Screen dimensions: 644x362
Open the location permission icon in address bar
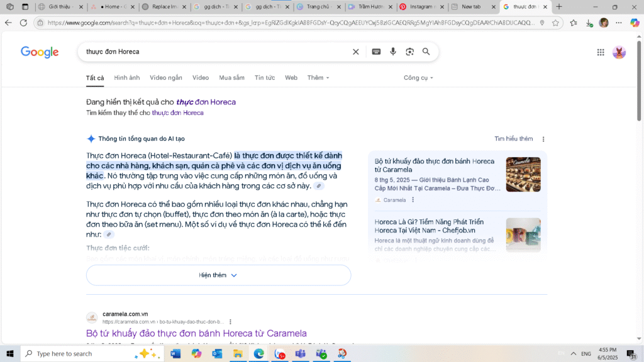[x=542, y=23]
